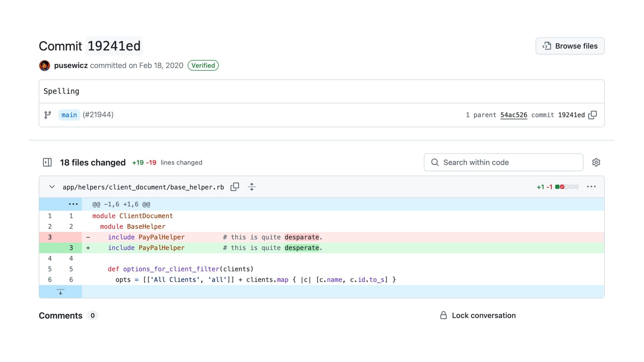Expand all lines in base_helper.rb
Screen dimensions: 644x362
tap(252, 187)
